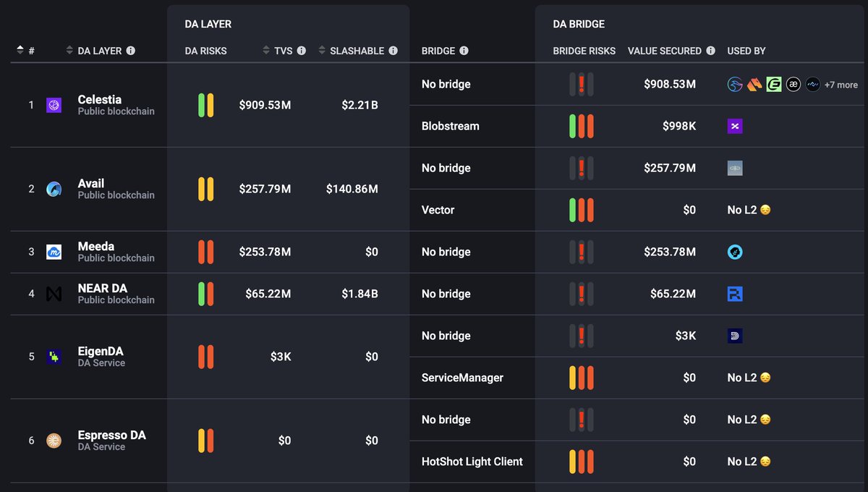Click the EigenDA logo icon
Screen dimensions: 868x492
tap(54, 357)
